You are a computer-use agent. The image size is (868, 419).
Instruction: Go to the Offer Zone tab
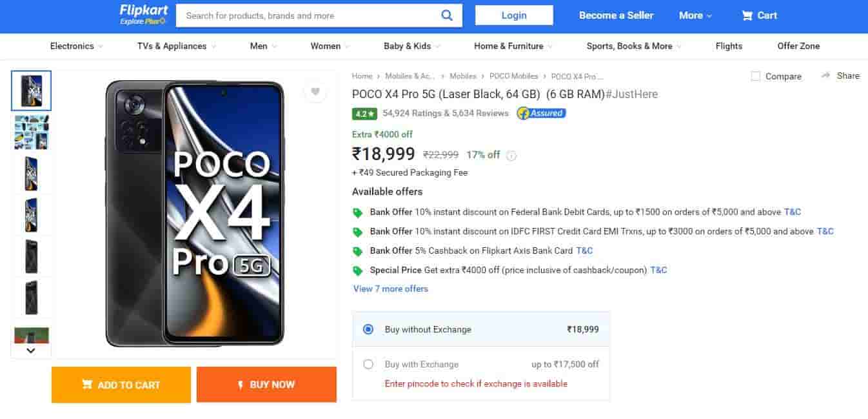[798, 46]
